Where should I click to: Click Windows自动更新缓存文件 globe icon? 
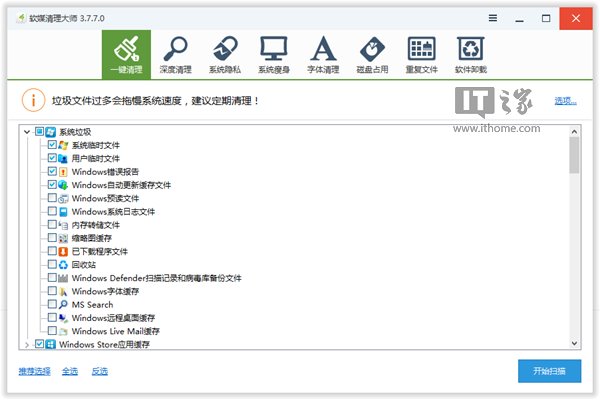click(x=63, y=185)
